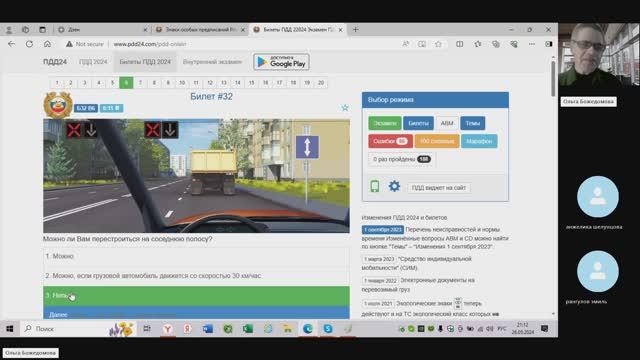This screenshot has width=640, height=360.
Task: Click the mobile phone version icon
Action: click(374, 186)
